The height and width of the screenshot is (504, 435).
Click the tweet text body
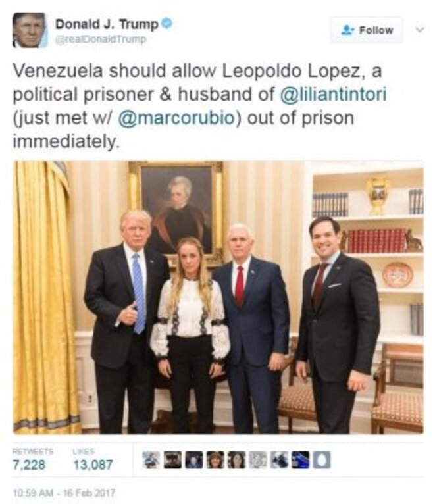pyautogui.click(x=199, y=106)
